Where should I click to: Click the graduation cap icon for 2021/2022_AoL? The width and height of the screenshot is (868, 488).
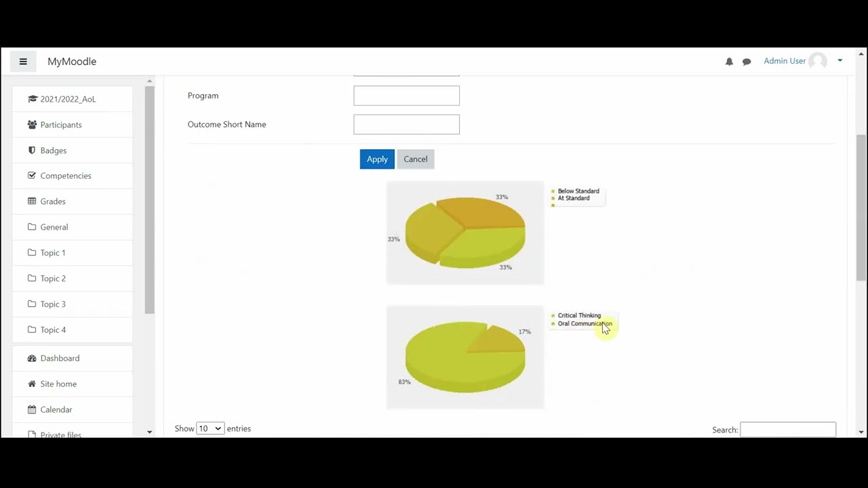tap(32, 99)
